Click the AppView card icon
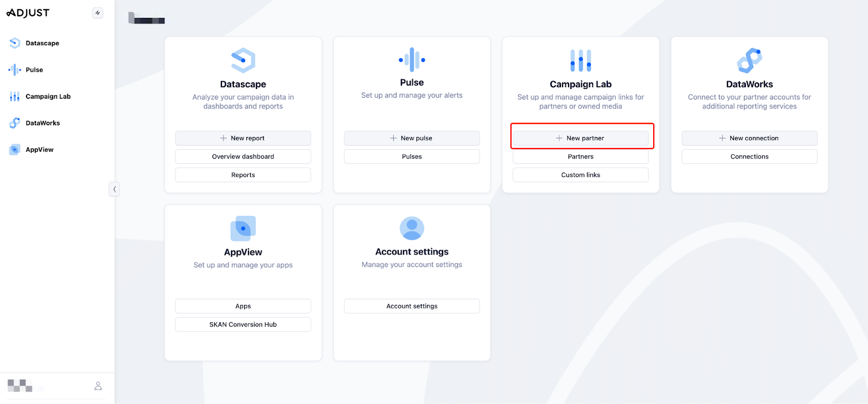This screenshot has width=868, height=404. pyautogui.click(x=243, y=228)
